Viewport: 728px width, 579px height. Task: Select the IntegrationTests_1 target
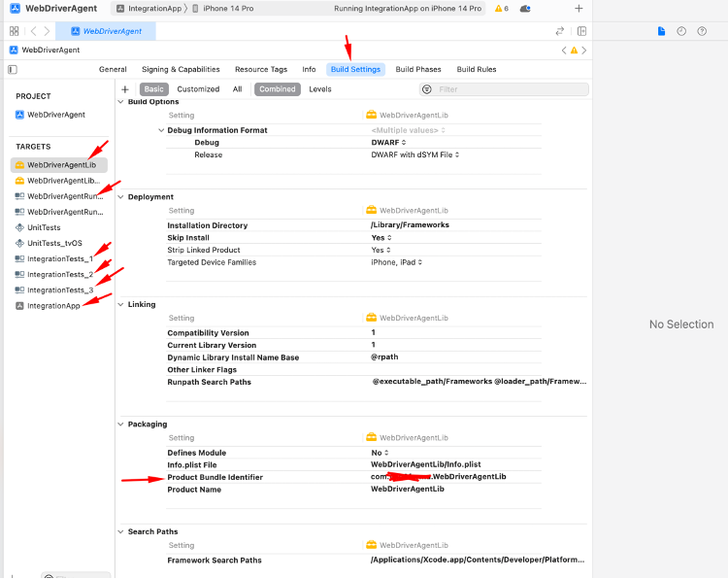click(x=60, y=258)
